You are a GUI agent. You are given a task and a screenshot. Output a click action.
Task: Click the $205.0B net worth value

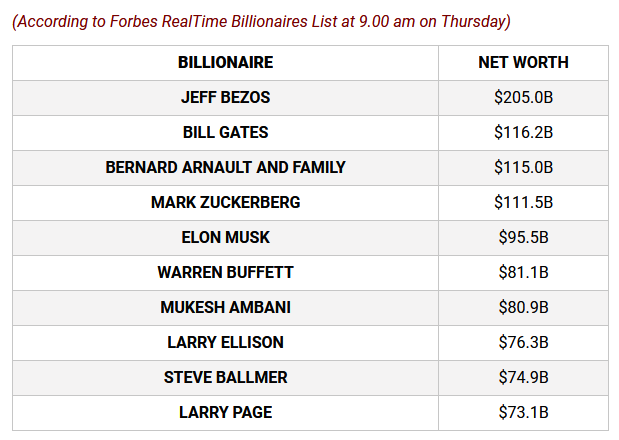[523, 98]
